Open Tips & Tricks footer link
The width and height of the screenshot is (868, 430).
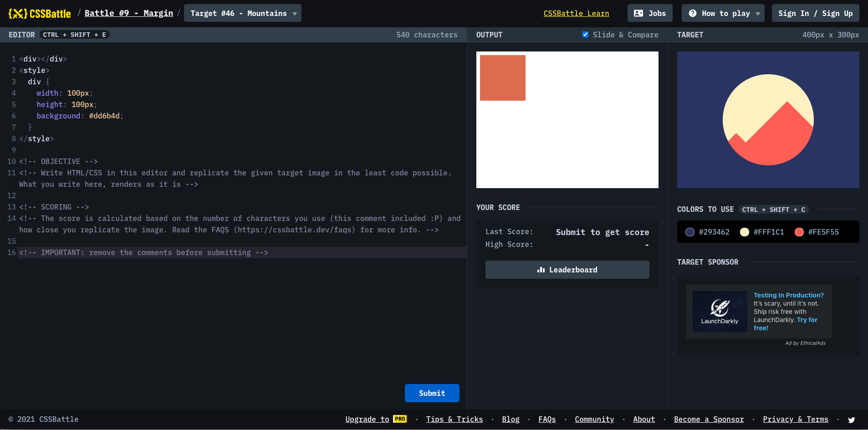[x=454, y=419]
